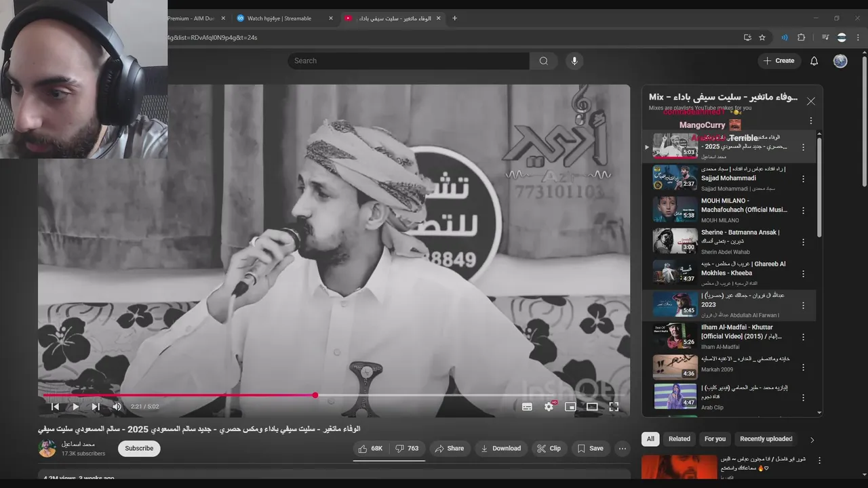Open options for MOUH MILANO video
868x488 pixels.
804,211
